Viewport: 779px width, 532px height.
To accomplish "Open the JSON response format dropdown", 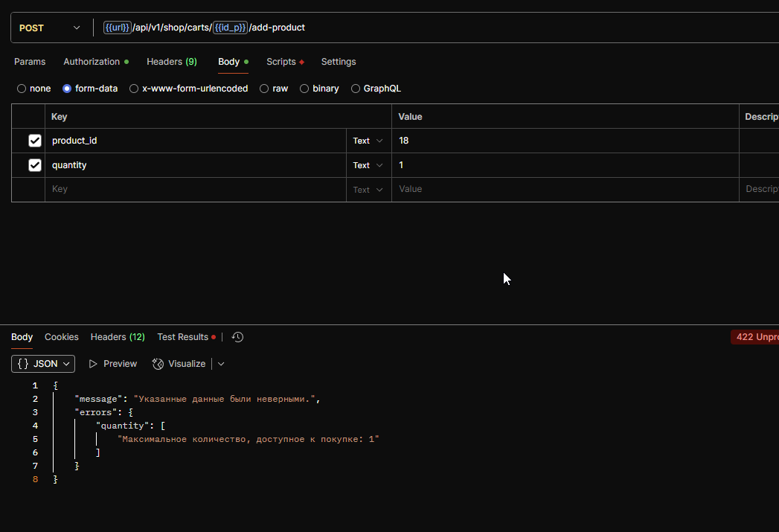I will point(43,364).
